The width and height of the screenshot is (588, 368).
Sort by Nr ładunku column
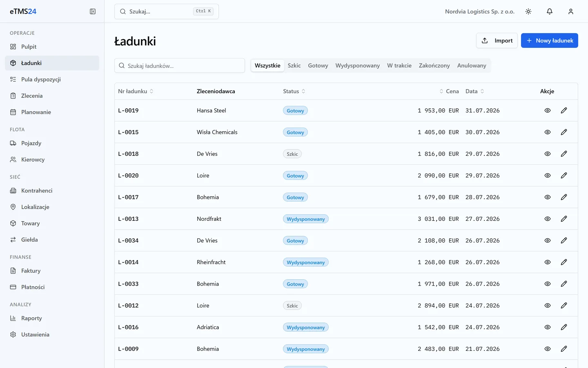[136, 91]
